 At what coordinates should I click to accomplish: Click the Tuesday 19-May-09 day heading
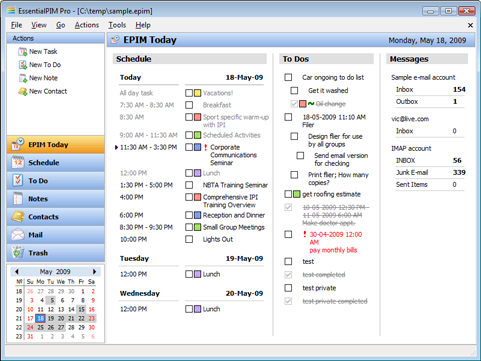[191, 258]
